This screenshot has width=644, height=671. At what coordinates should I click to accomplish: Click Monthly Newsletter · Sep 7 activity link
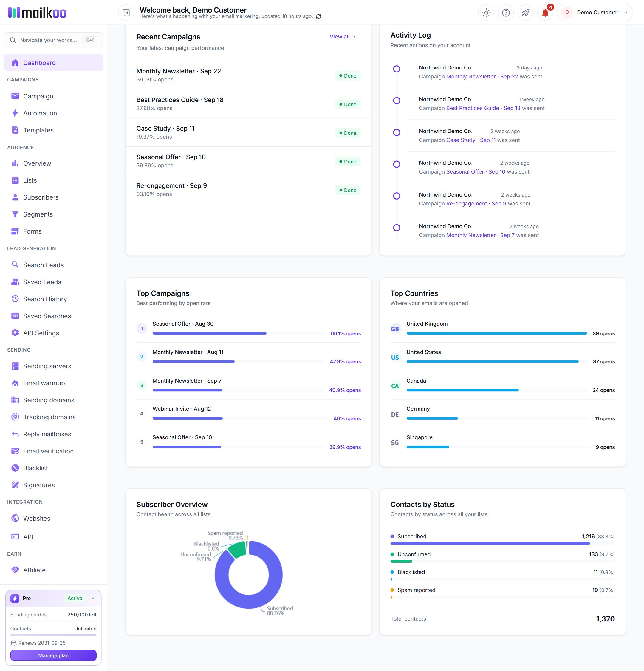[480, 236]
